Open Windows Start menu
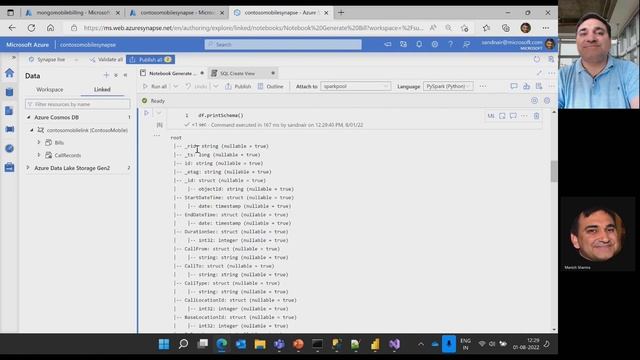 coord(164,344)
